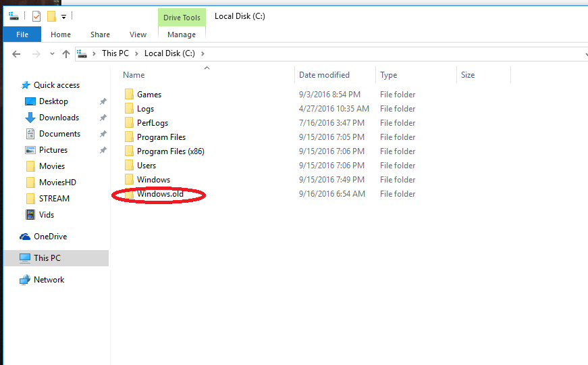Screen dimensions: 588x365
Task: Expand chevron before This PC in breadcrumb
Action: (94, 53)
